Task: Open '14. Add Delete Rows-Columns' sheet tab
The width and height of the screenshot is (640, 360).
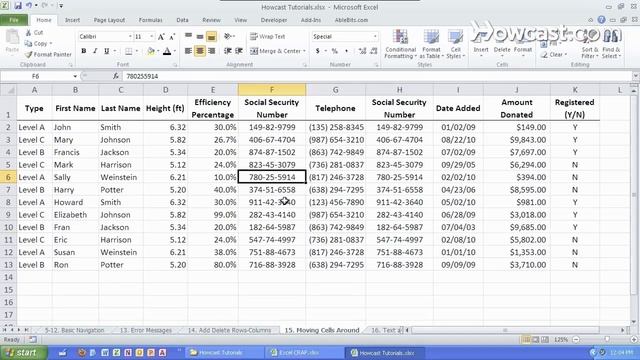Action: tap(229, 330)
